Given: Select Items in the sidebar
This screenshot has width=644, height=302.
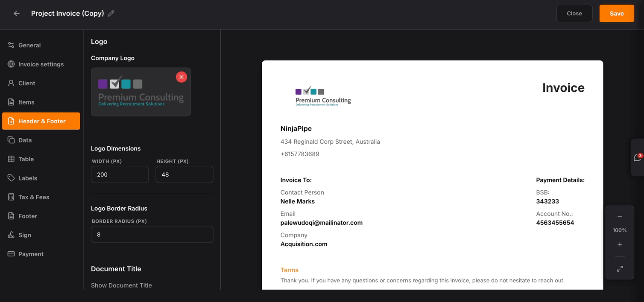Looking at the screenshot, I should (26, 102).
